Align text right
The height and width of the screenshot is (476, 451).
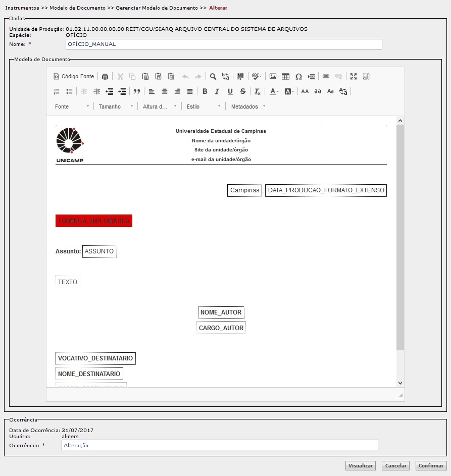pos(177,91)
